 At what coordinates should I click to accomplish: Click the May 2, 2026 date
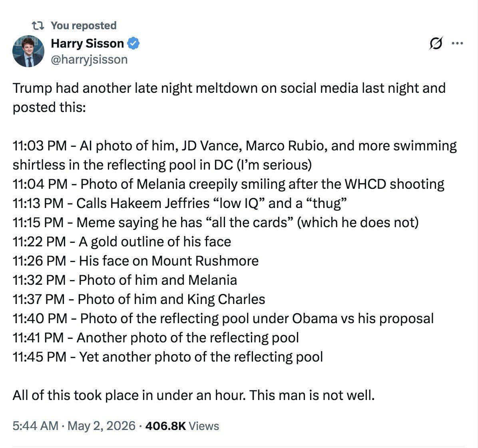click(102, 426)
